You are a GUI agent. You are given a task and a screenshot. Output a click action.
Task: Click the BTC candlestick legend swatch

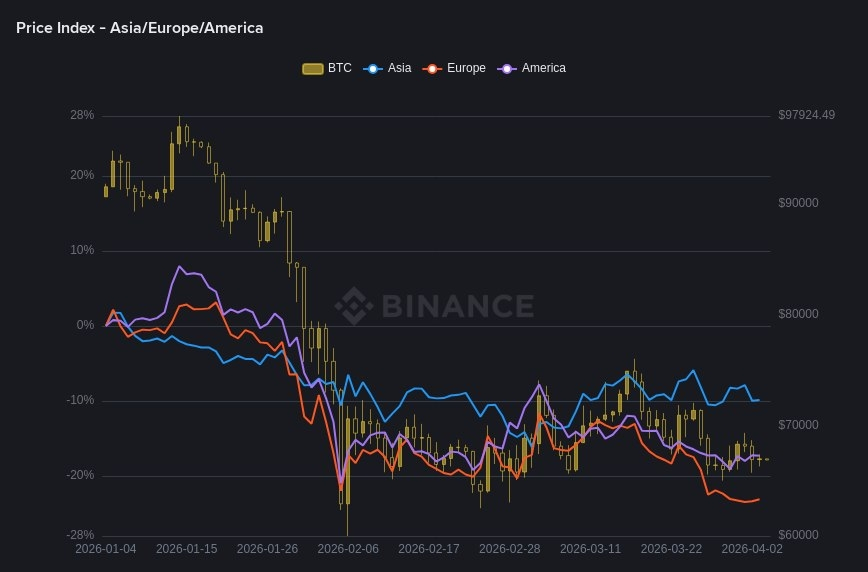point(313,68)
